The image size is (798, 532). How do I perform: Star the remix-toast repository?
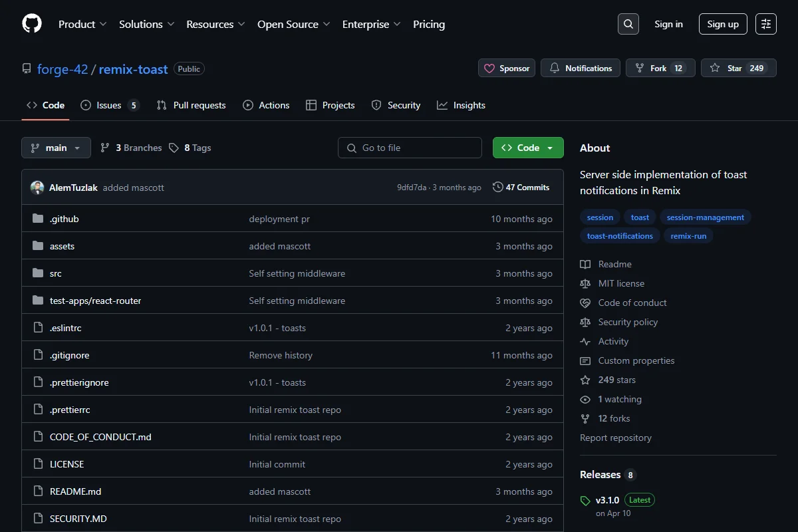tap(739, 68)
